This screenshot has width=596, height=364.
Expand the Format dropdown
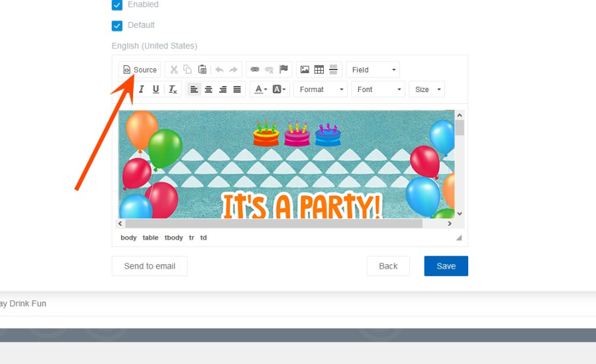click(x=321, y=89)
